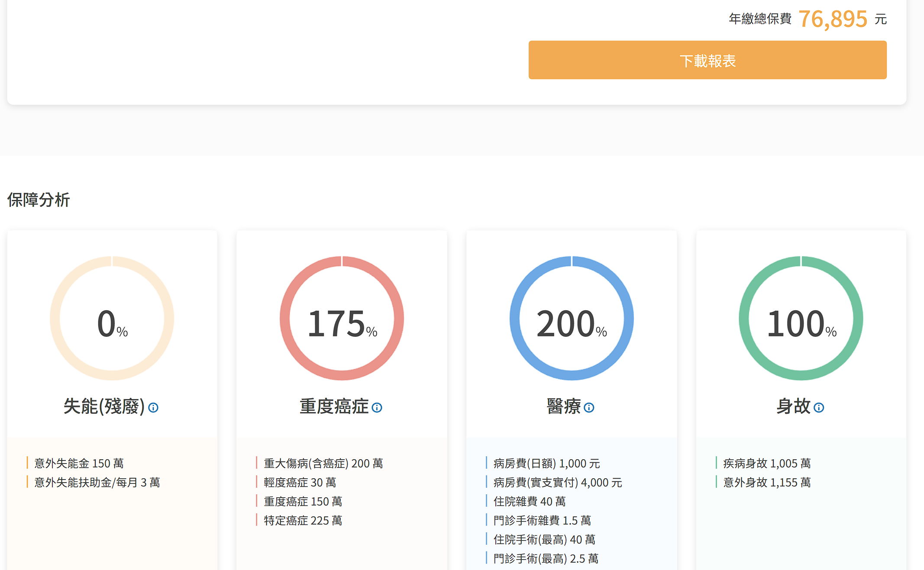Click 病房費(日額) 1,000 元 item
The image size is (924, 570).
546,464
